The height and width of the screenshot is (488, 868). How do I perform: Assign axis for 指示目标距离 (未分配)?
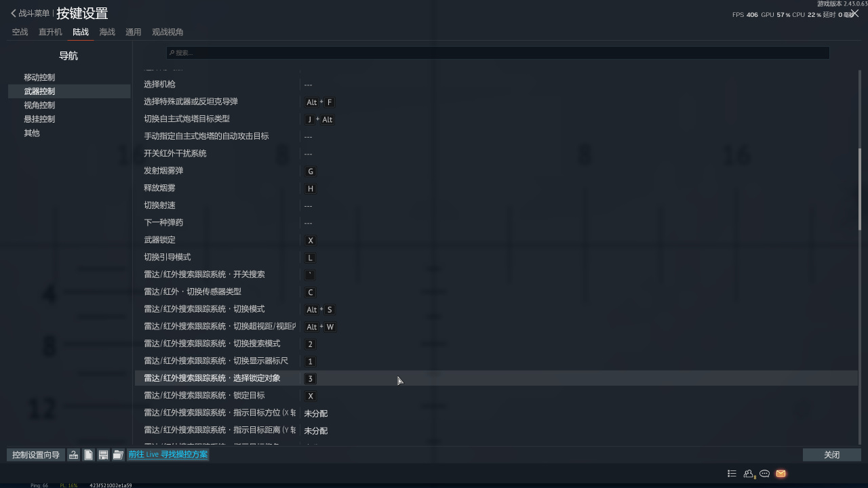pyautogui.click(x=316, y=431)
